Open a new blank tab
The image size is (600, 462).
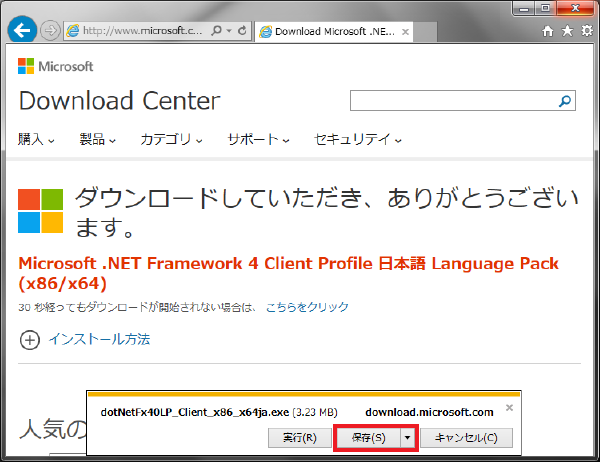pyautogui.click(x=425, y=32)
